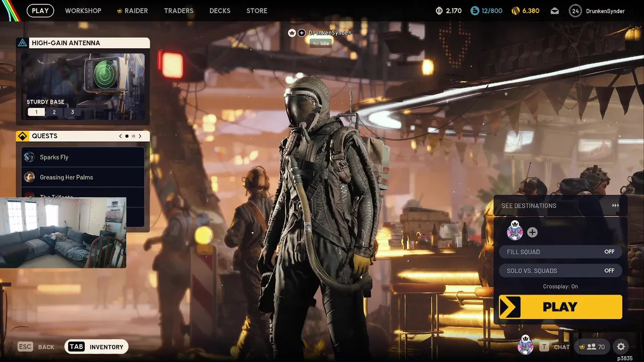
Task: Go to previous quests page arrow
Action: tap(120, 136)
